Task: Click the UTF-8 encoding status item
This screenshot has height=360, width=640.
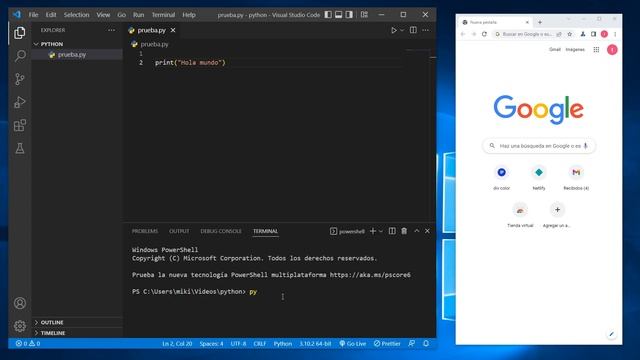Action: [x=238, y=344]
